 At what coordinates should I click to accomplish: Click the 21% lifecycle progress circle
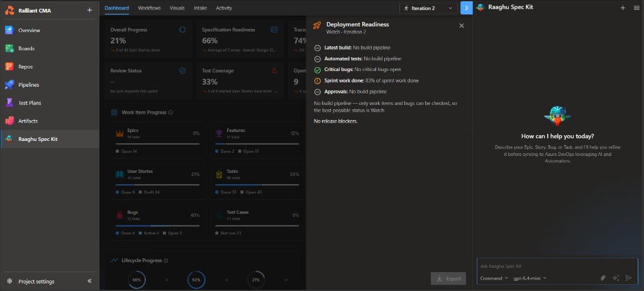(256, 280)
